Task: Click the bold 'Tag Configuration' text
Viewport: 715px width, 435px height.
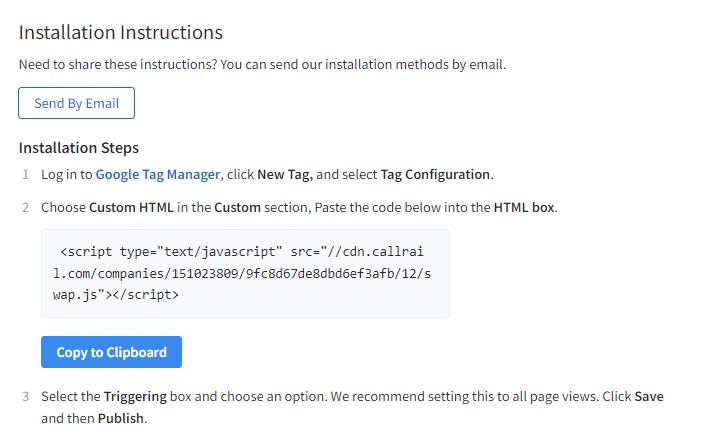Action: [x=435, y=175]
